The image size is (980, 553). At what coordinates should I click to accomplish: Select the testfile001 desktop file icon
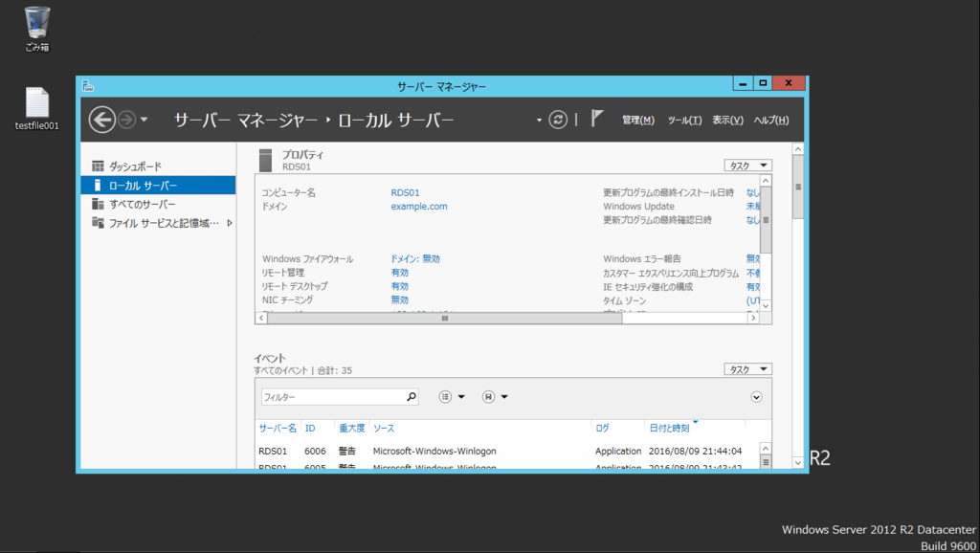tap(37, 108)
